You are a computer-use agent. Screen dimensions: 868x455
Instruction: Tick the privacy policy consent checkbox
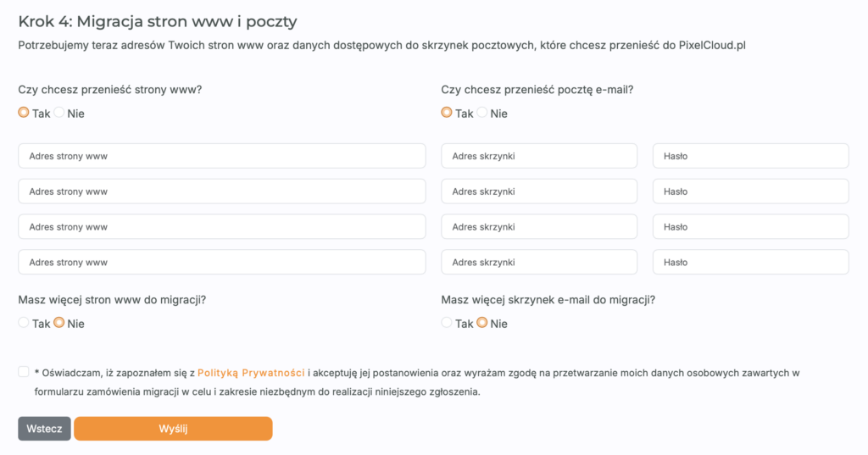[x=23, y=371]
